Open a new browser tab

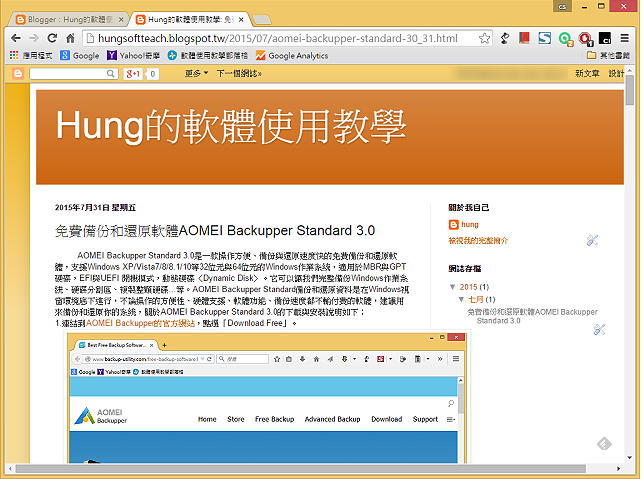coord(262,19)
